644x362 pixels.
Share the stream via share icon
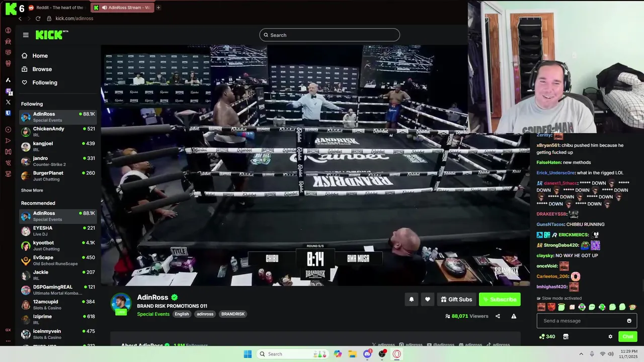click(x=498, y=316)
